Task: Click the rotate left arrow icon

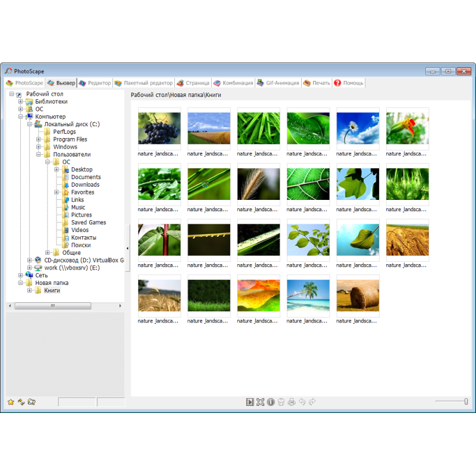Action: (x=302, y=402)
